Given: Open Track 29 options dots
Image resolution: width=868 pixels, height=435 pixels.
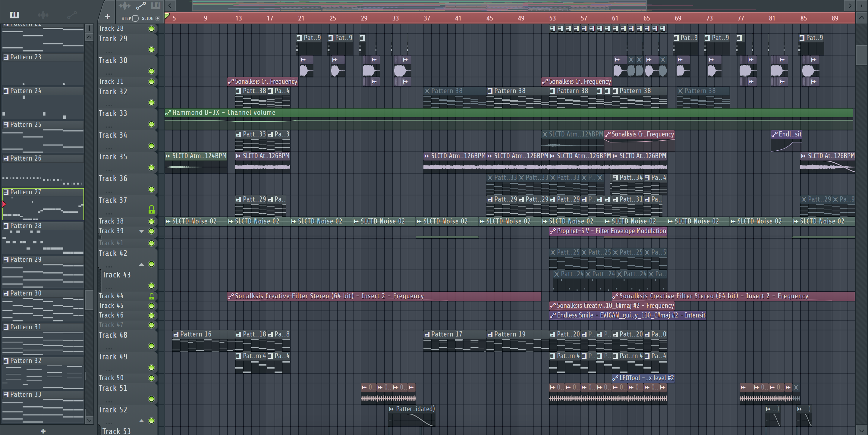Looking at the screenshot, I should pyautogui.click(x=109, y=52).
